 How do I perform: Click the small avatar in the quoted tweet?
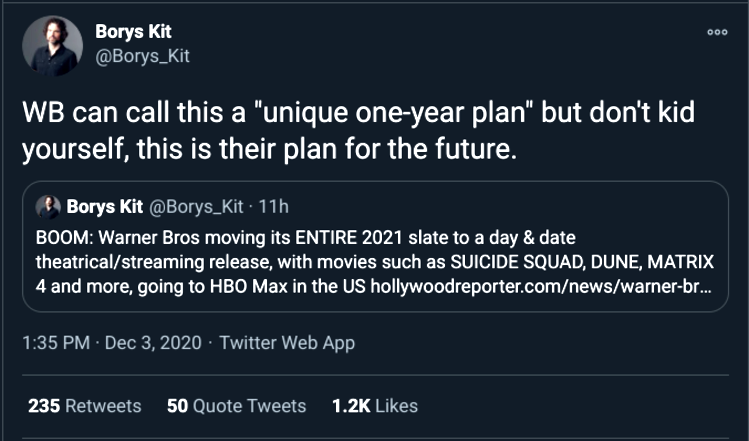(48, 207)
